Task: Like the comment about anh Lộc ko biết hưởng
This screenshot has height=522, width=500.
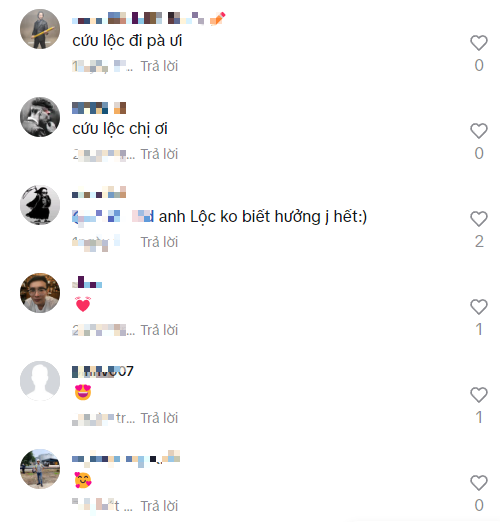Action: coord(479,219)
